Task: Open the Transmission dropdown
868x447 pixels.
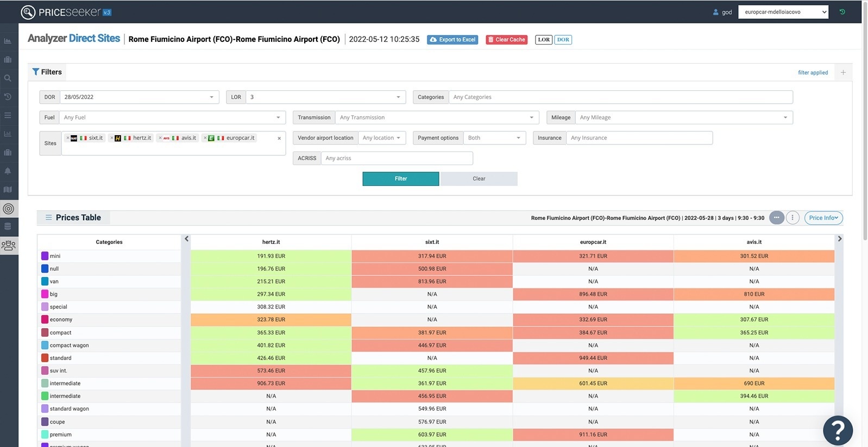Action: click(437, 117)
